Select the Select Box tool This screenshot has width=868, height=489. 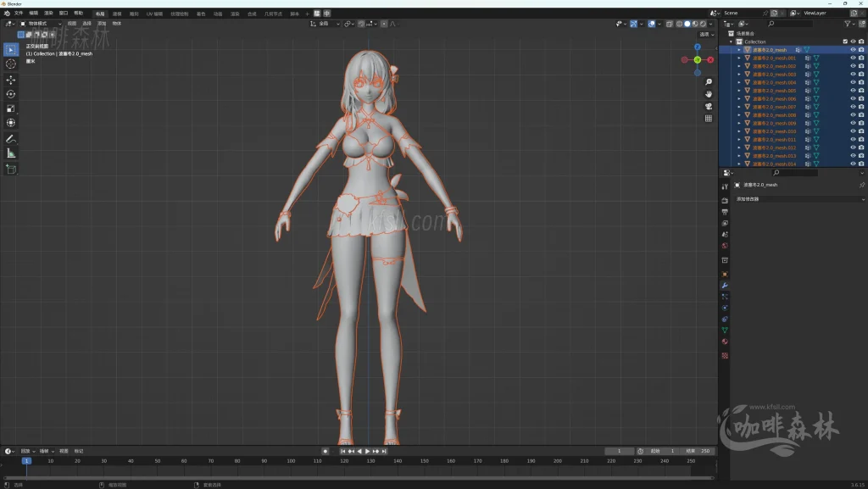coord(10,50)
